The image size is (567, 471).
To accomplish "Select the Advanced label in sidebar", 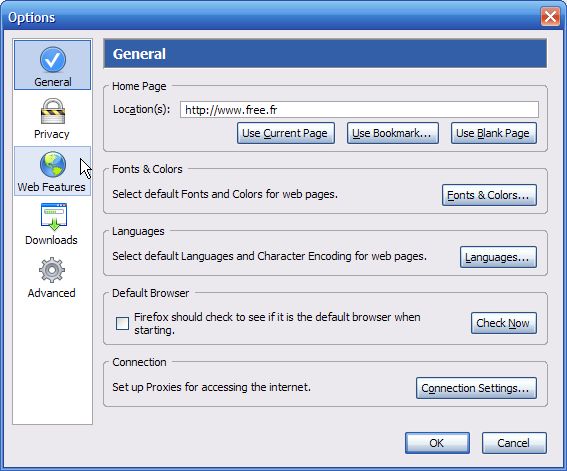I will [52, 293].
